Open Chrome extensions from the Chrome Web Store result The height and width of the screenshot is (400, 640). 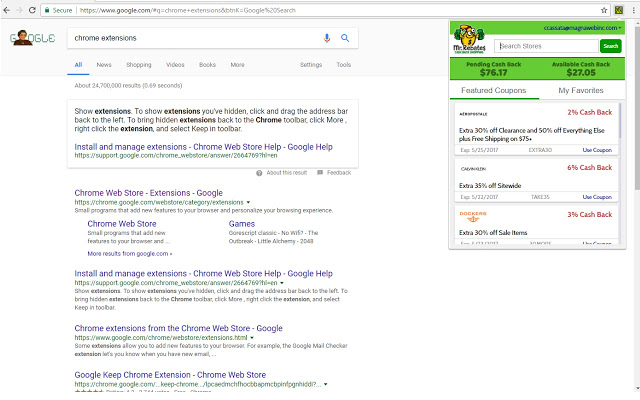click(178, 328)
